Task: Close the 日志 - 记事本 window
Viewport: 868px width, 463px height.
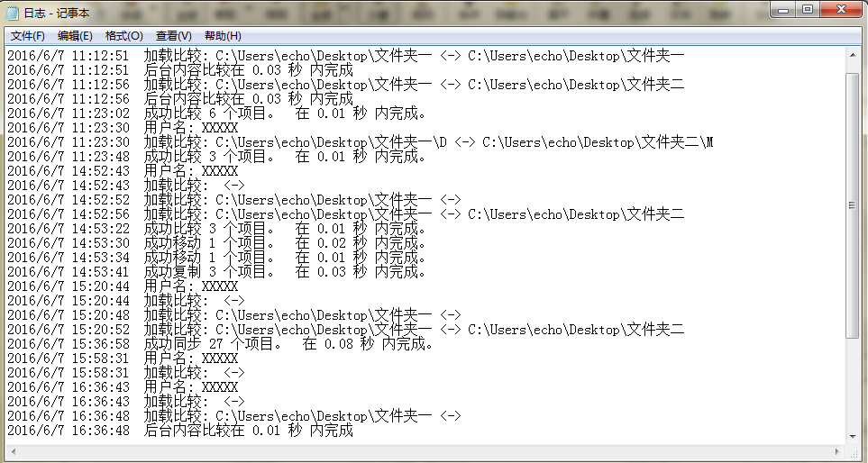Action: tap(842, 9)
